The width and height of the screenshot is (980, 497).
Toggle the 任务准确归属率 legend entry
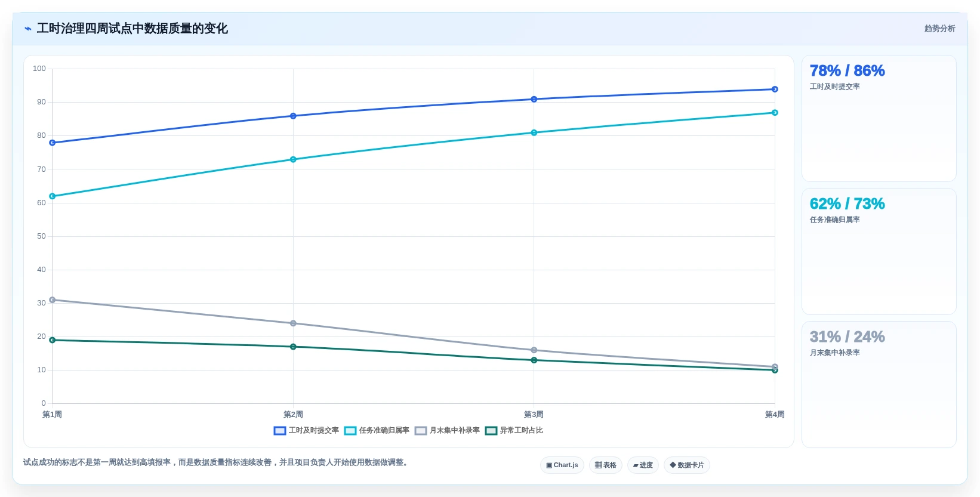pyautogui.click(x=377, y=430)
